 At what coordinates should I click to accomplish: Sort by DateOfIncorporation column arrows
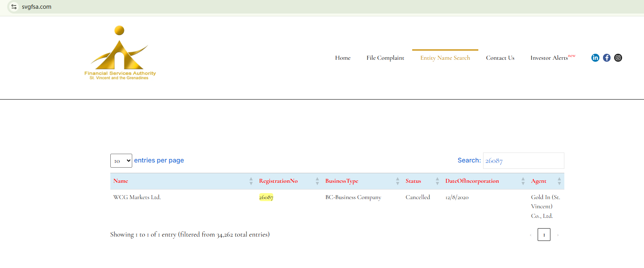[523, 181]
